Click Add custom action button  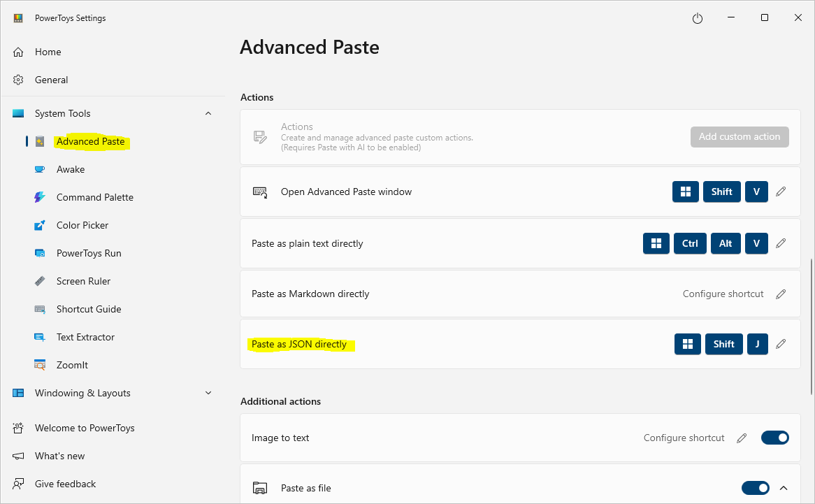pyautogui.click(x=739, y=136)
